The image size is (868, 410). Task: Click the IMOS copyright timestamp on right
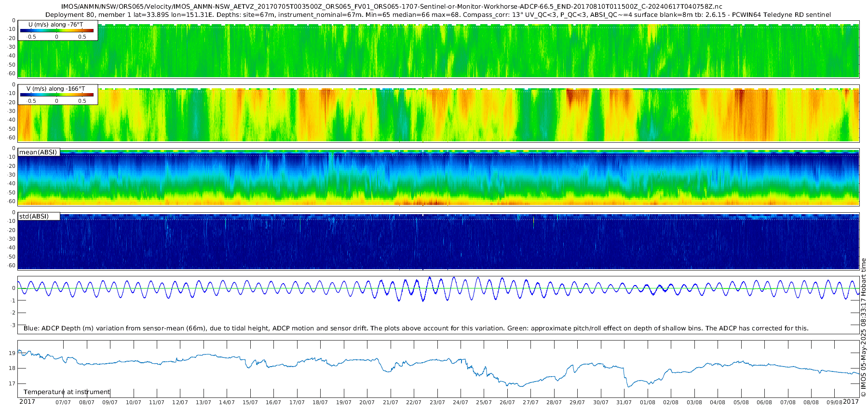[863, 328]
